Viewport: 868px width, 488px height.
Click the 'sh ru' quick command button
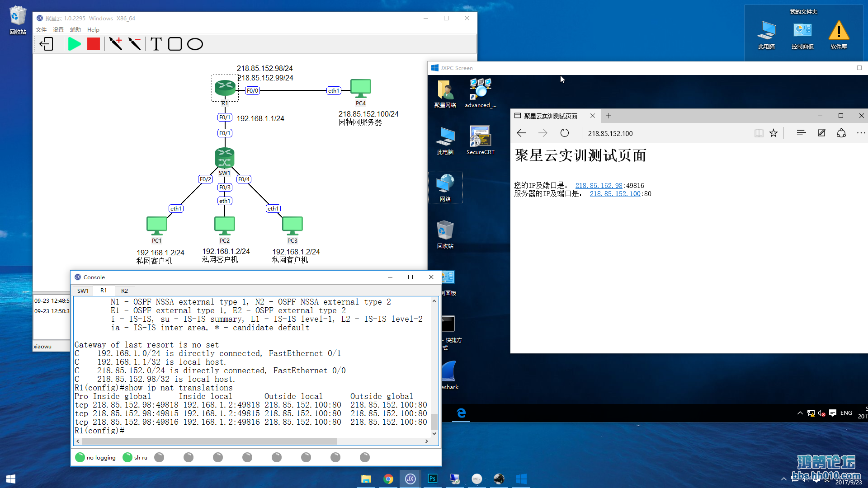135,457
